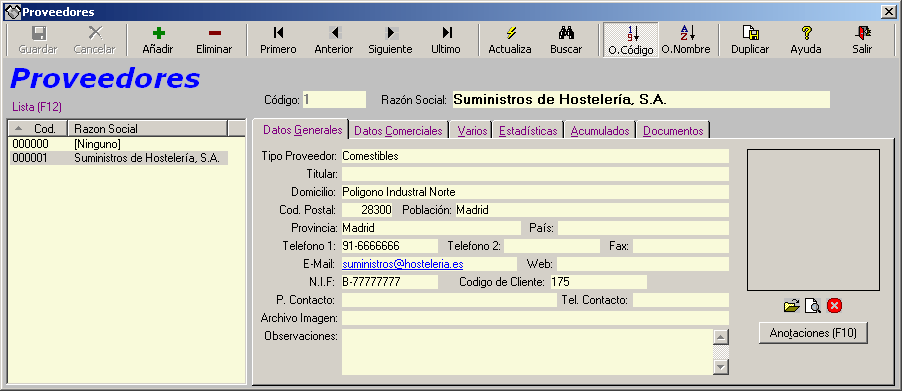
Task: Click the Guardar save icon
Action: tap(38, 33)
